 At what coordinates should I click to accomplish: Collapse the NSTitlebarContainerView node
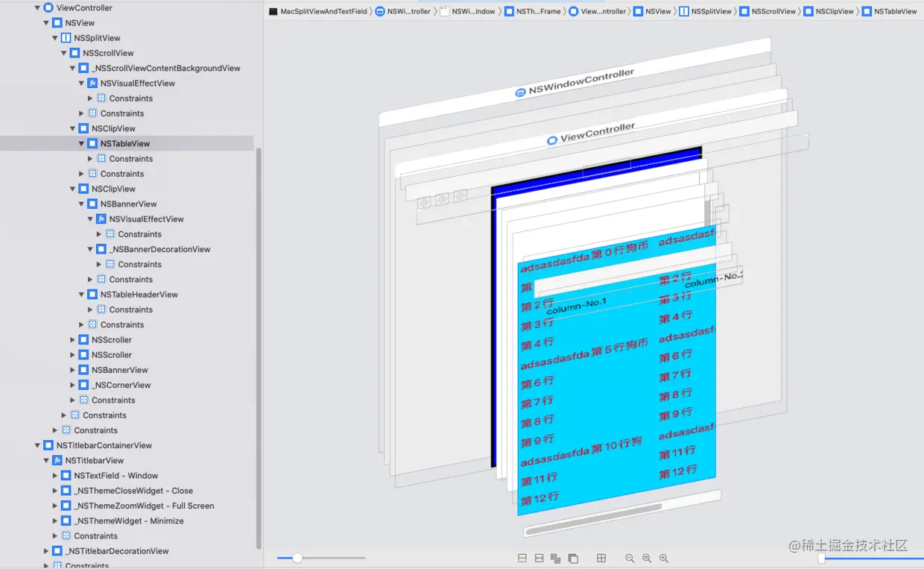point(38,446)
